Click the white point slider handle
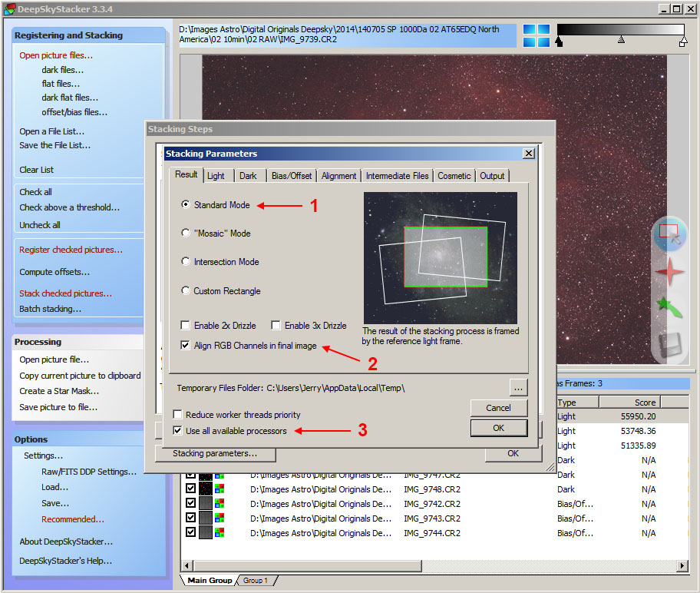 pyautogui.click(x=683, y=42)
